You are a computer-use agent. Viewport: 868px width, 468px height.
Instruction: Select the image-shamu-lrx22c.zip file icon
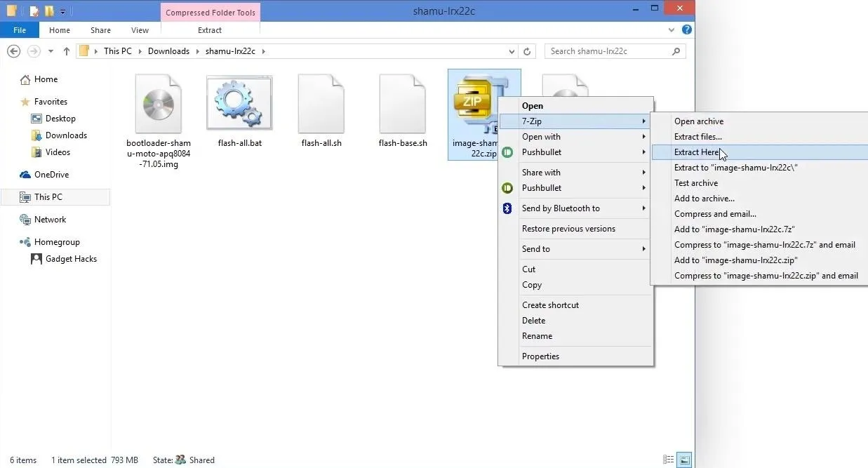point(476,104)
